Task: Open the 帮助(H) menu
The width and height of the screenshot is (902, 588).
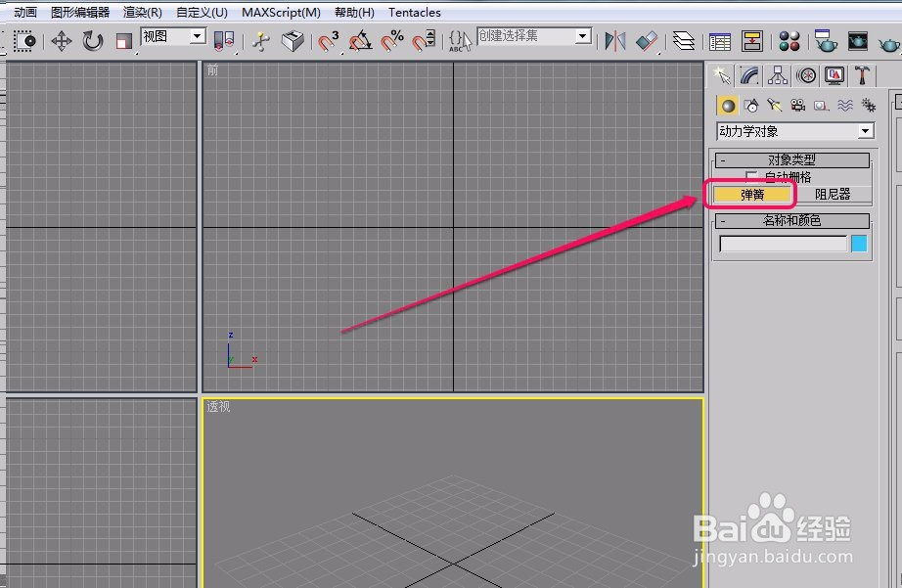Action: [x=354, y=12]
